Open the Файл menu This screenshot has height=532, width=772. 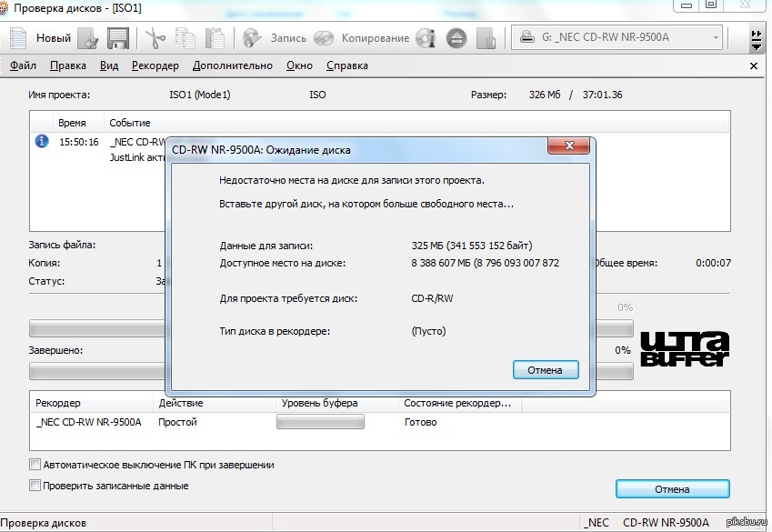coord(23,65)
